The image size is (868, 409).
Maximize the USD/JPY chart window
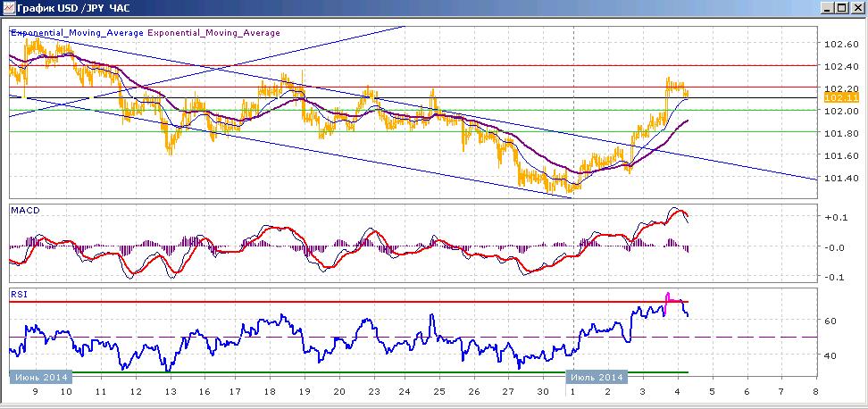pos(841,8)
